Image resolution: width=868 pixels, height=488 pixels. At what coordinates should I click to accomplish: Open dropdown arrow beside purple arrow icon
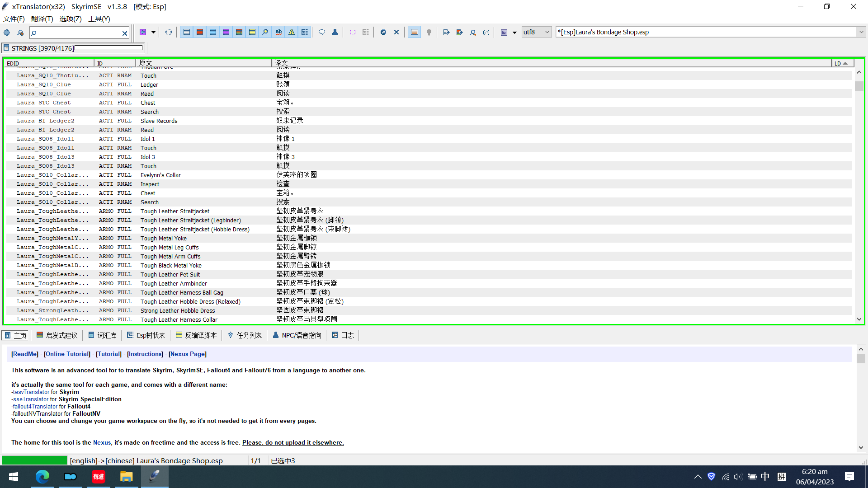pyautogui.click(x=153, y=32)
